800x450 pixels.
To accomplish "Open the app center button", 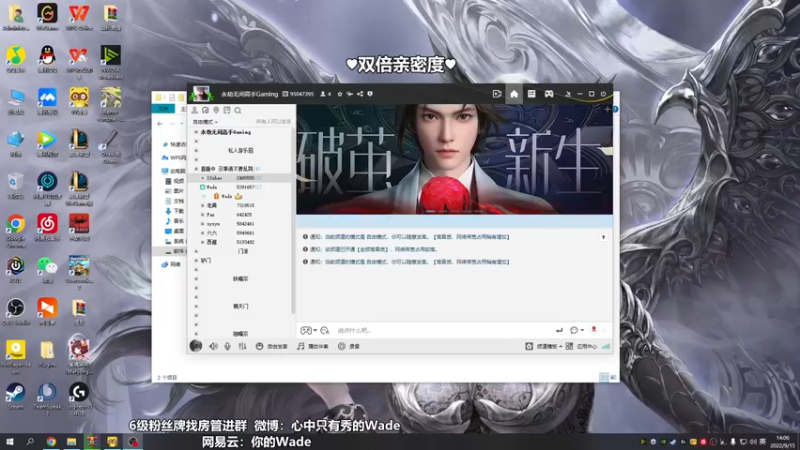I will (x=582, y=346).
